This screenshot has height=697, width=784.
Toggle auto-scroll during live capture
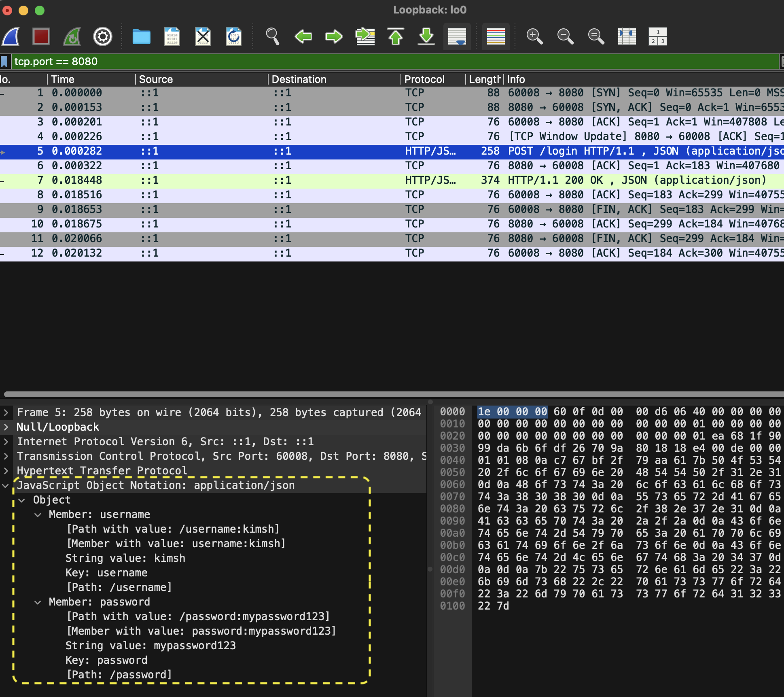pos(457,36)
